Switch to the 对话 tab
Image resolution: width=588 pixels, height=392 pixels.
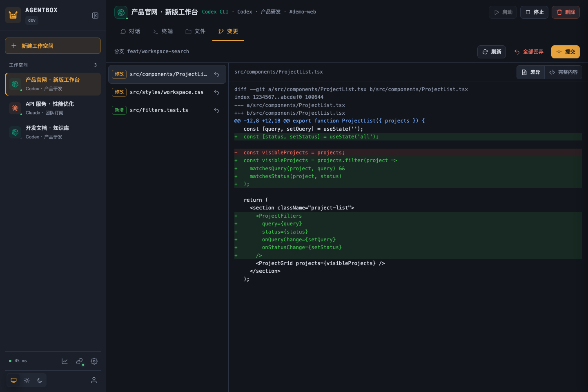130,31
